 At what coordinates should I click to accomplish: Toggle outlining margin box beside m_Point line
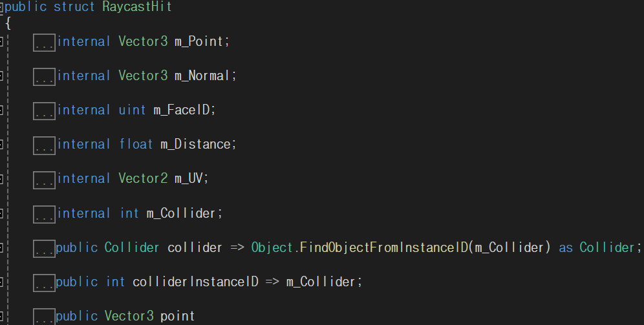[2, 41]
